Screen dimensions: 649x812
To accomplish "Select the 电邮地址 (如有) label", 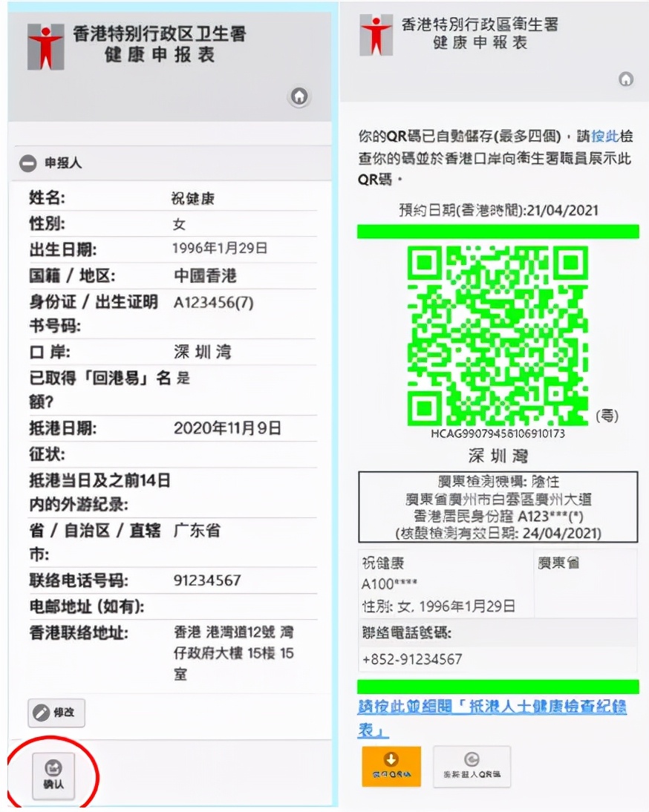I will 86,606.
